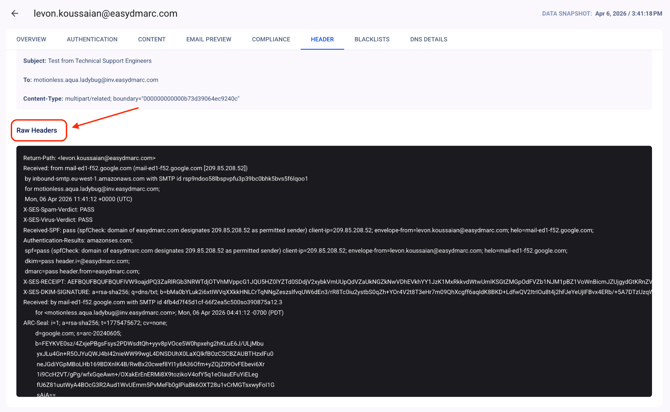Click the Authentication-Results line
670x412 pixels.
(x=78, y=241)
